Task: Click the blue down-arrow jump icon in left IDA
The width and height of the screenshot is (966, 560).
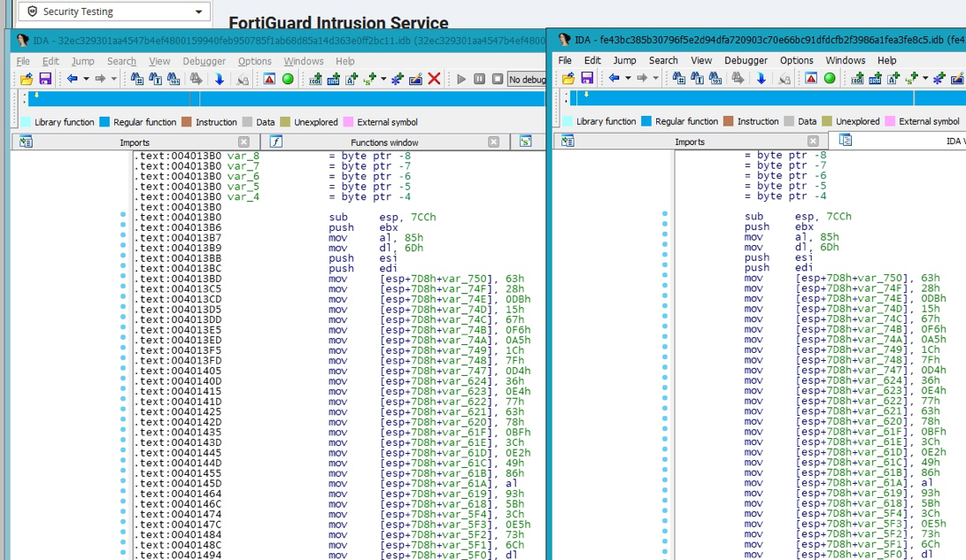Action: (x=219, y=79)
